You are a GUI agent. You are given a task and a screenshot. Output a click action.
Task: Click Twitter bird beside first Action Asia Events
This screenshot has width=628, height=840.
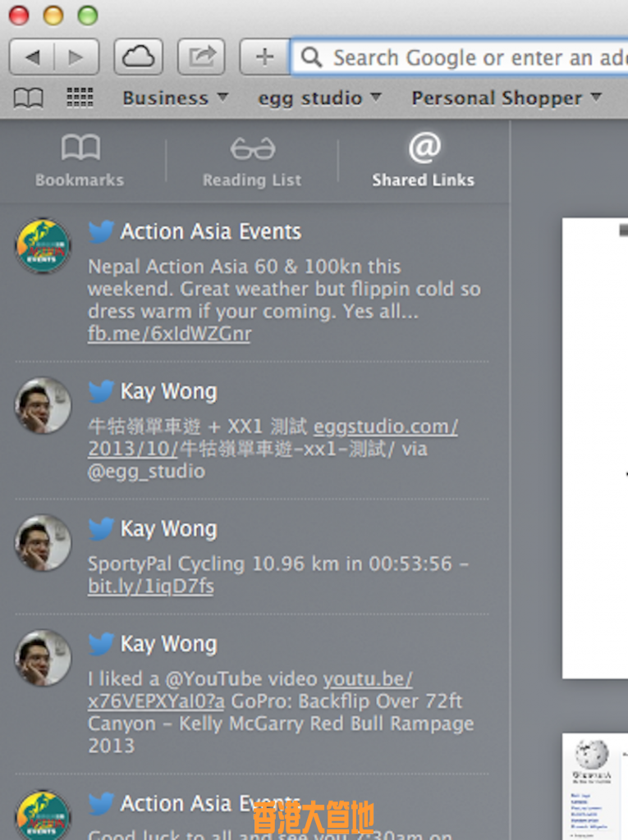pos(101,232)
